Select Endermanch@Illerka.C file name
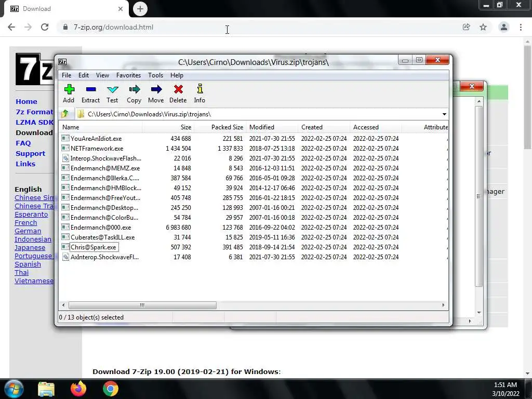Viewport: 532px width, 399px height. click(105, 178)
